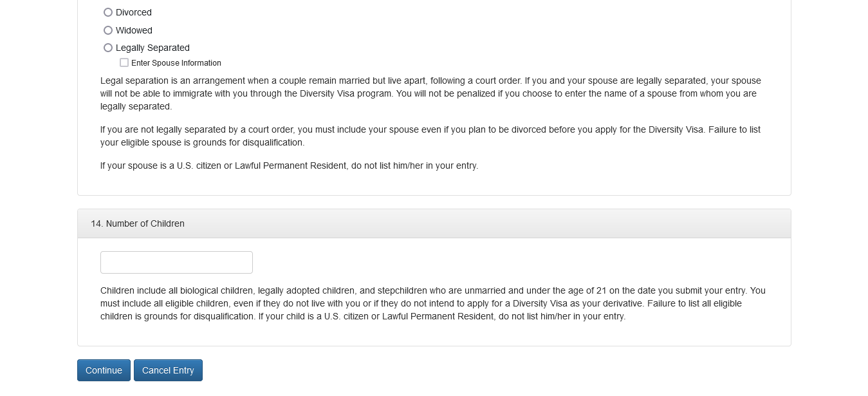The image size is (868, 396).
Task: Click the '14. Number of Children' section header
Action: coord(138,223)
